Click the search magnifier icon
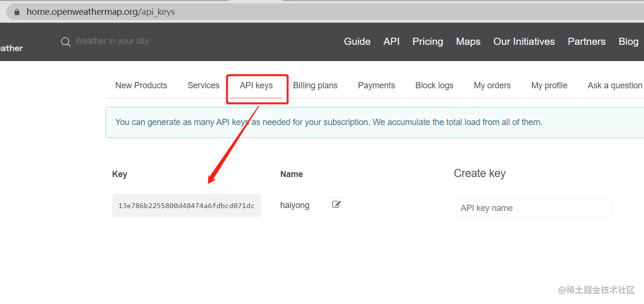The width and height of the screenshot is (644, 304). tap(66, 42)
